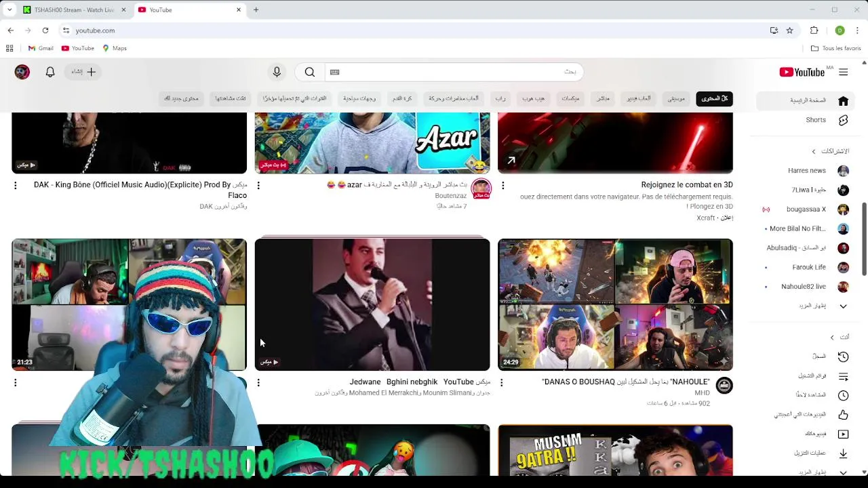Open the Jedwane Bghini nebghik mix thumbnail
Viewport: 868px width, 488px height.
(372, 304)
